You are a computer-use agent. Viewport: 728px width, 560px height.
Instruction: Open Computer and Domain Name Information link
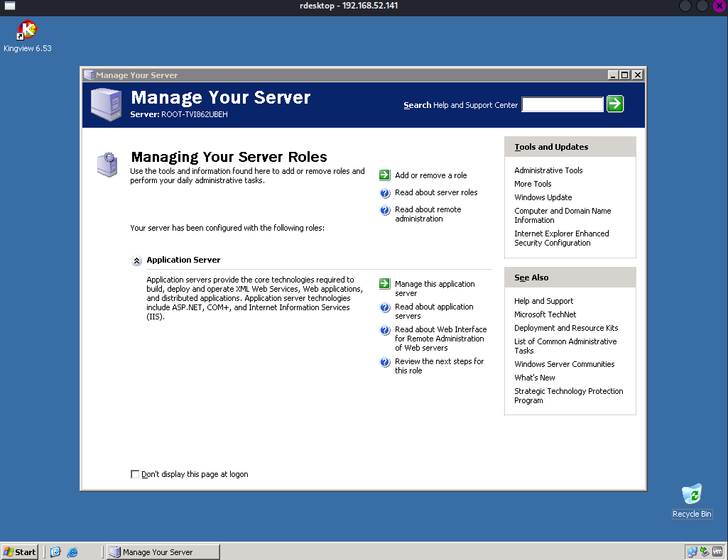click(x=563, y=215)
